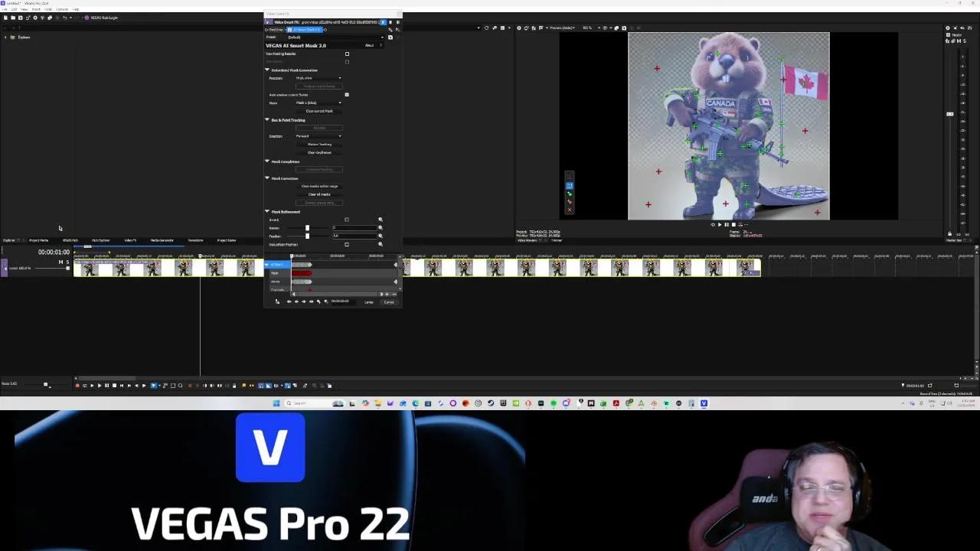
Task: Click Clear masks within range button
Action: [319, 186]
